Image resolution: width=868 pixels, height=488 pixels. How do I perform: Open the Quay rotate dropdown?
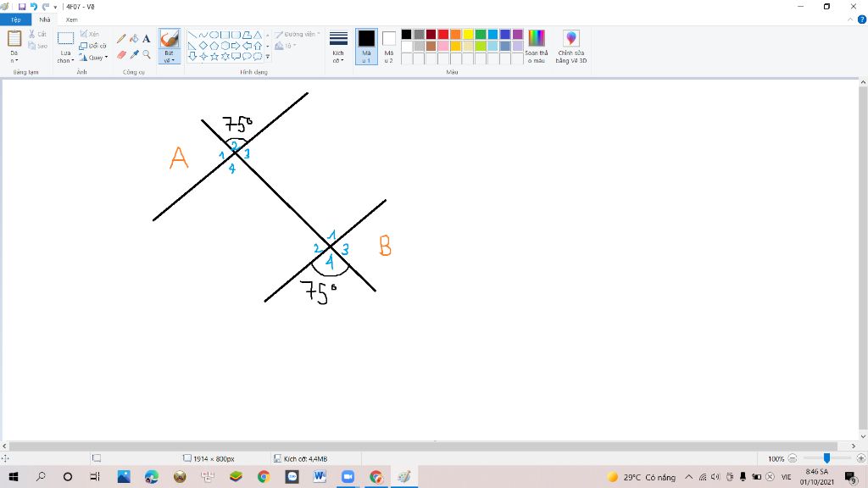93,58
